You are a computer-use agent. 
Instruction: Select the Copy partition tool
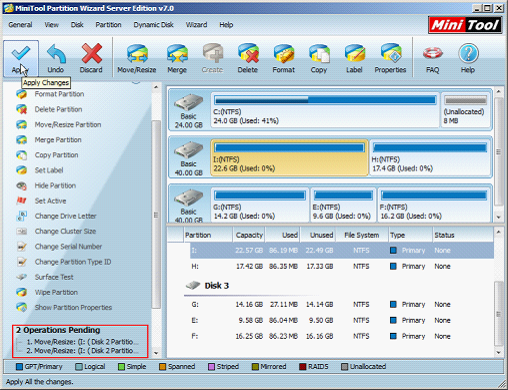[319, 58]
